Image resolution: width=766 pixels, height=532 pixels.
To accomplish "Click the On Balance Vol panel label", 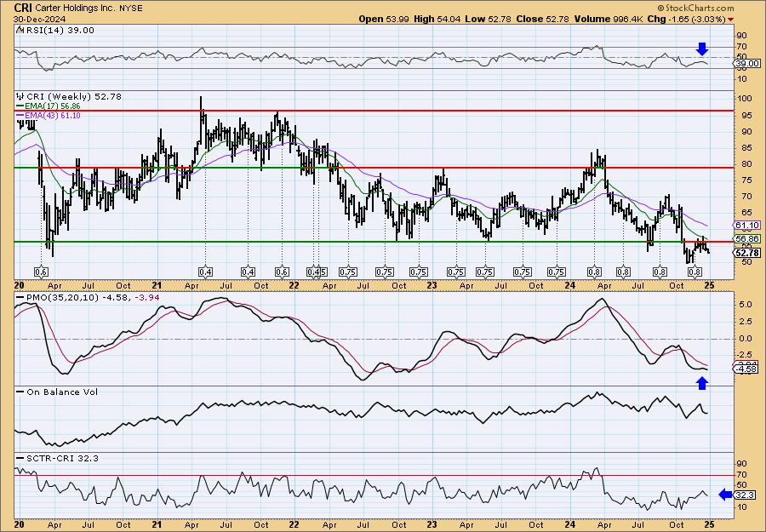I will tap(62, 392).
